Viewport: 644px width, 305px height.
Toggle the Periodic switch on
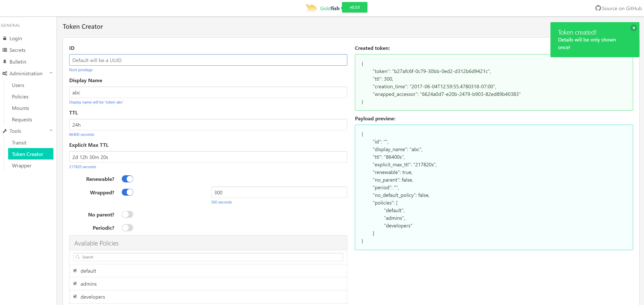127,228
